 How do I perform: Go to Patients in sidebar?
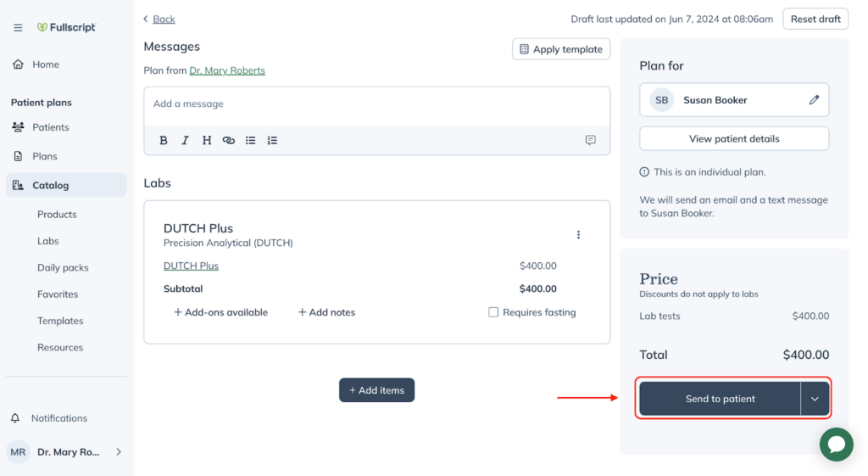pyautogui.click(x=50, y=127)
